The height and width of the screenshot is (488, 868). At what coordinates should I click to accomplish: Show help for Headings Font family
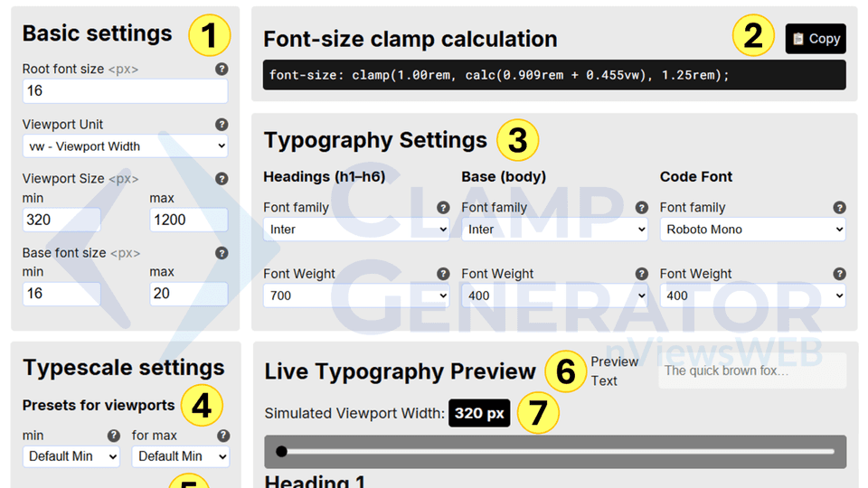(443, 208)
